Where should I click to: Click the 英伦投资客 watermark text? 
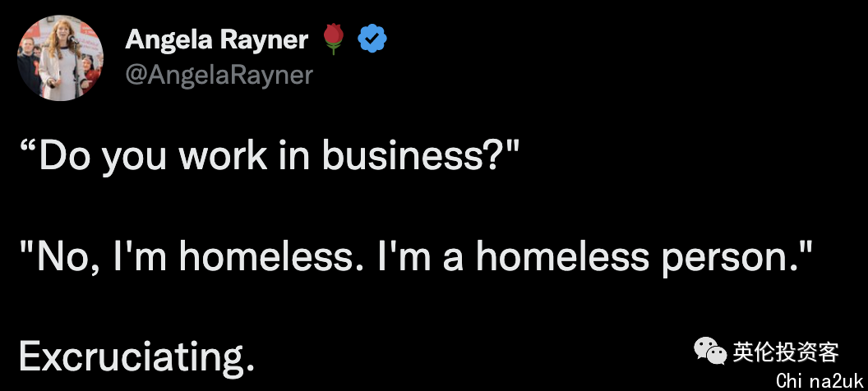786,352
